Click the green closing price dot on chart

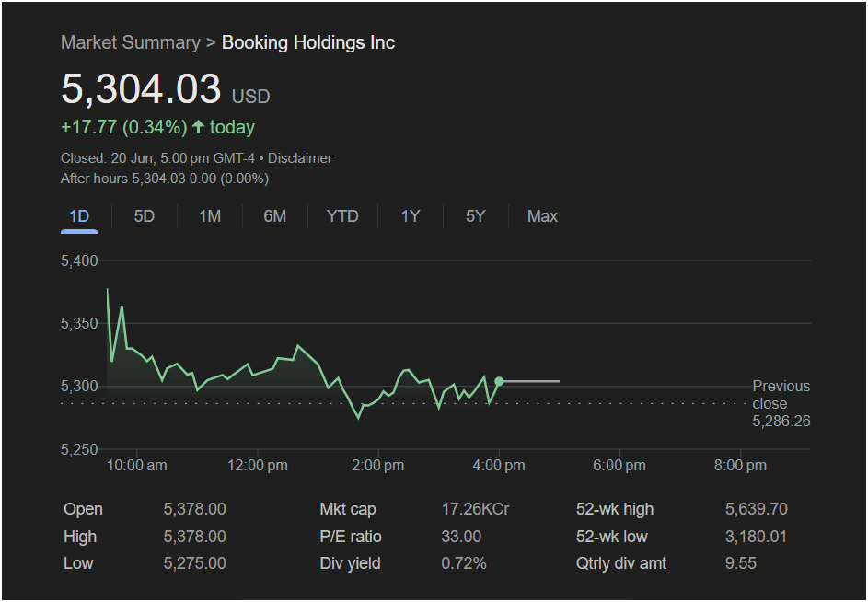pyautogui.click(x=499, y=381)
